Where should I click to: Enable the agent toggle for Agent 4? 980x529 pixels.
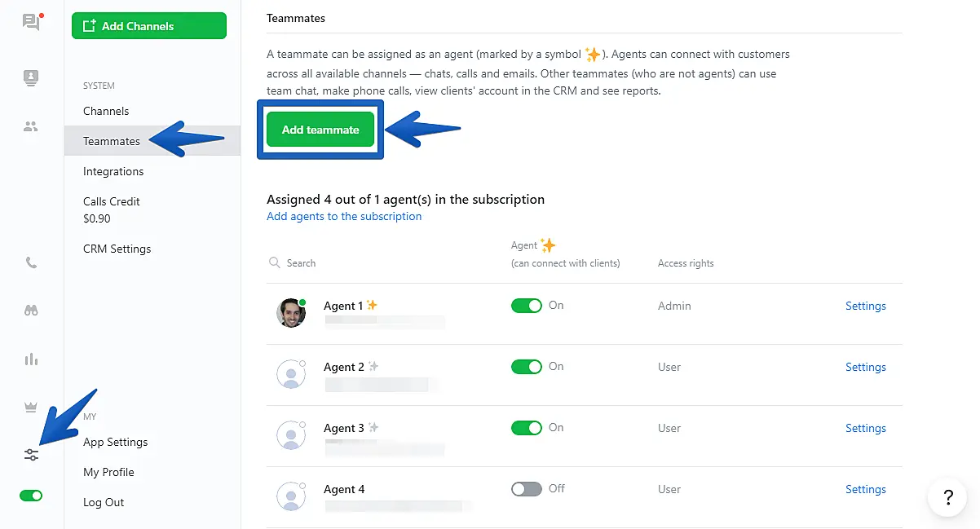pos(526,489)
